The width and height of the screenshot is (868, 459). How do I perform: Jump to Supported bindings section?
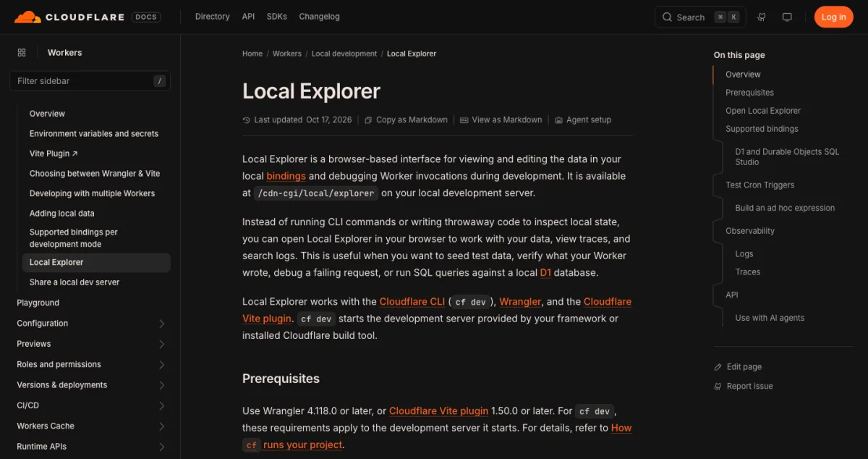point(762,129)
